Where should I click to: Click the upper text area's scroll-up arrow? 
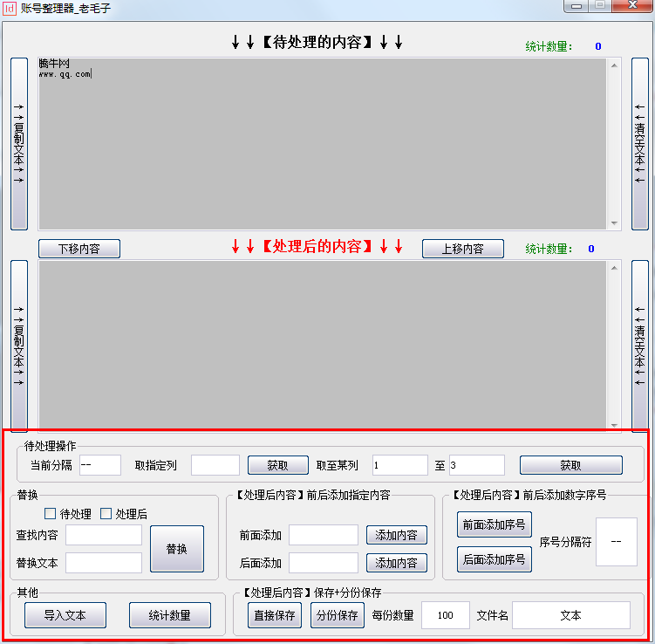click(x=614, y=65)
